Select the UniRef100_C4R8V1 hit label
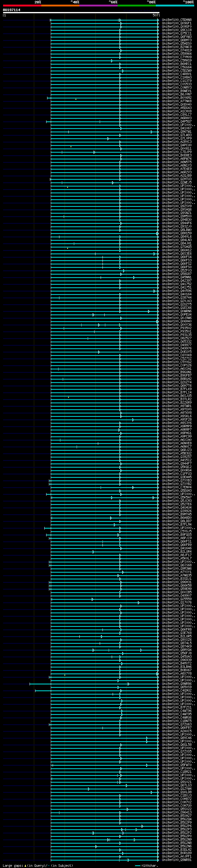Viewport: 197px width, 868px height. pos(176,74)
